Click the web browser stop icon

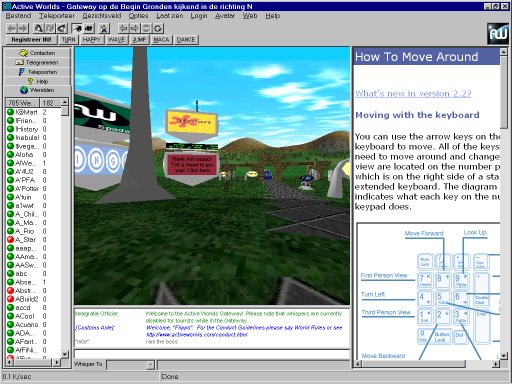[x=146, y=28]
